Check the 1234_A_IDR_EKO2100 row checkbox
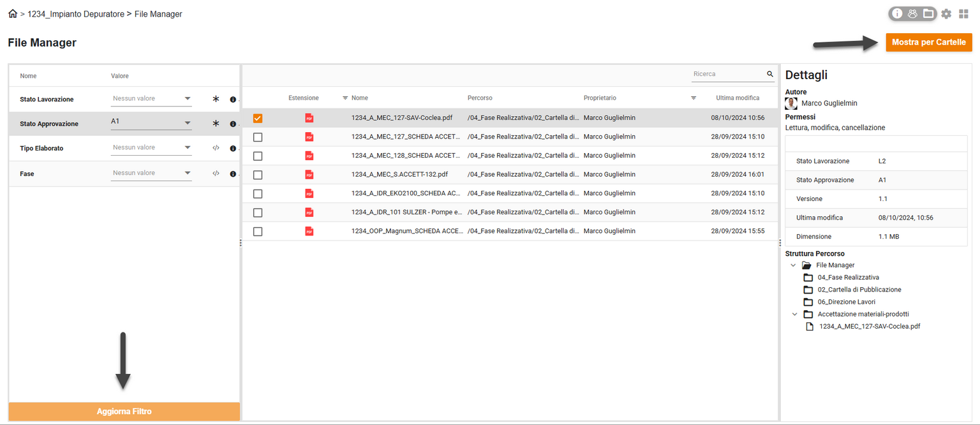This screenshot has width=980, height=425. 258,193
